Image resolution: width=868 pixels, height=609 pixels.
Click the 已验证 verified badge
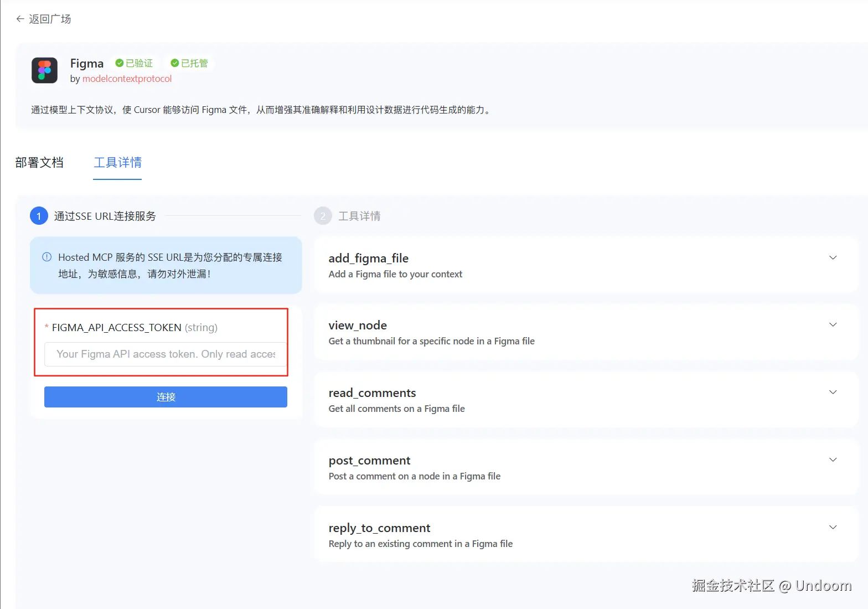point(135,63)
